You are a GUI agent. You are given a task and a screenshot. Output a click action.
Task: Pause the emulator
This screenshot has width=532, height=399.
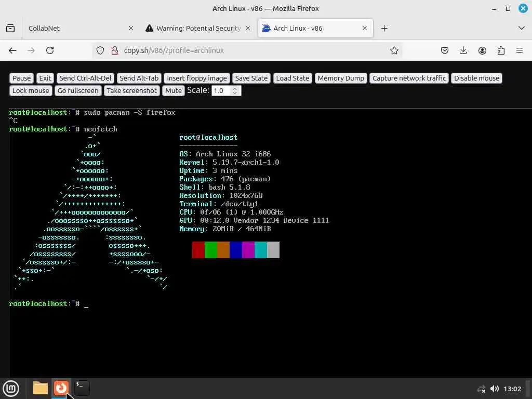click(21, 78)
